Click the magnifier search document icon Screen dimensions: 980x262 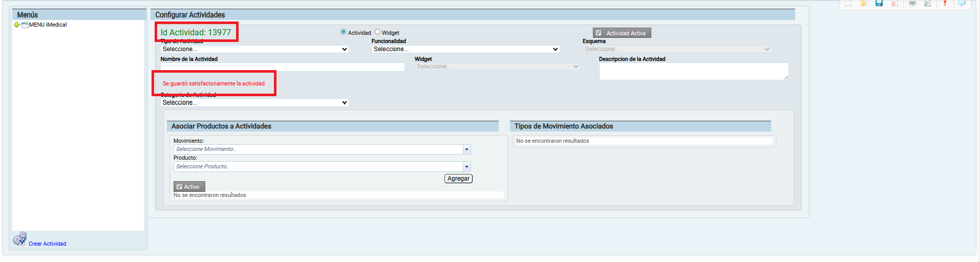927,3
